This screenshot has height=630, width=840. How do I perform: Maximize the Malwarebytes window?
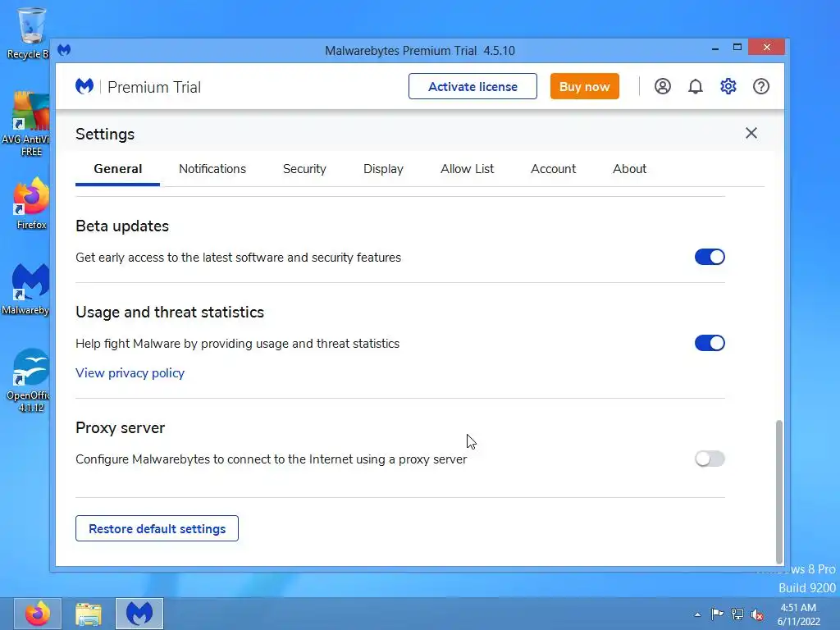[x=737, y=47]
